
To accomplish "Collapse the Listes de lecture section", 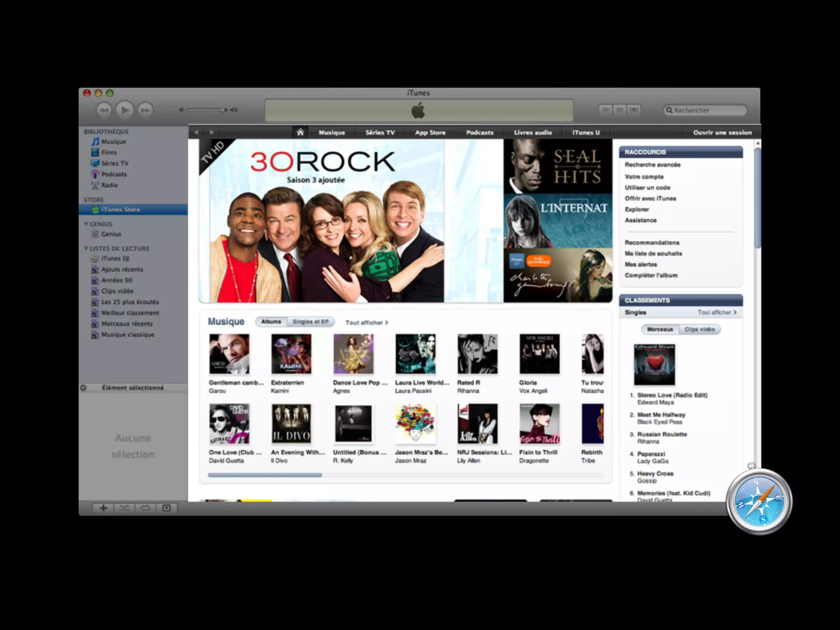I will [86, 249].
